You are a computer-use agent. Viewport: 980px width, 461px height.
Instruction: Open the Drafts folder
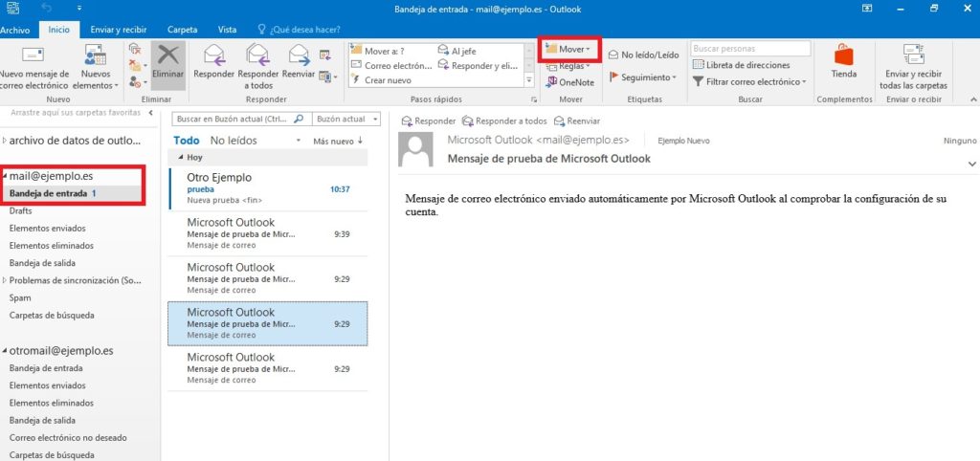point(21,211)
